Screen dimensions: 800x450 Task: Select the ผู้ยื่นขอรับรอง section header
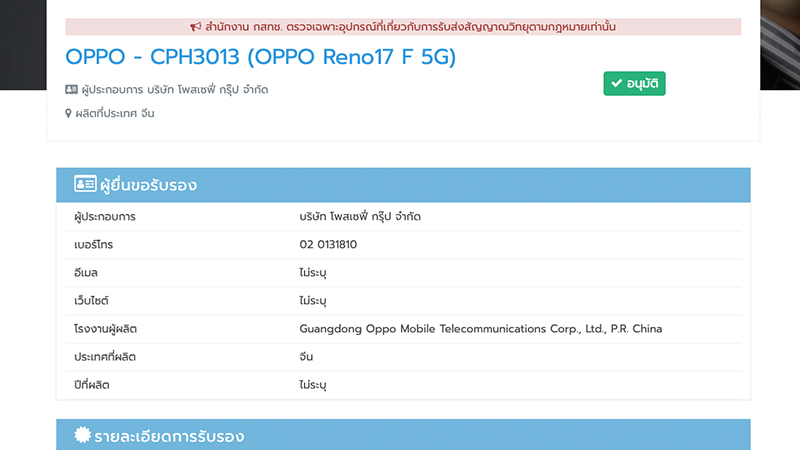click(403, 185)
